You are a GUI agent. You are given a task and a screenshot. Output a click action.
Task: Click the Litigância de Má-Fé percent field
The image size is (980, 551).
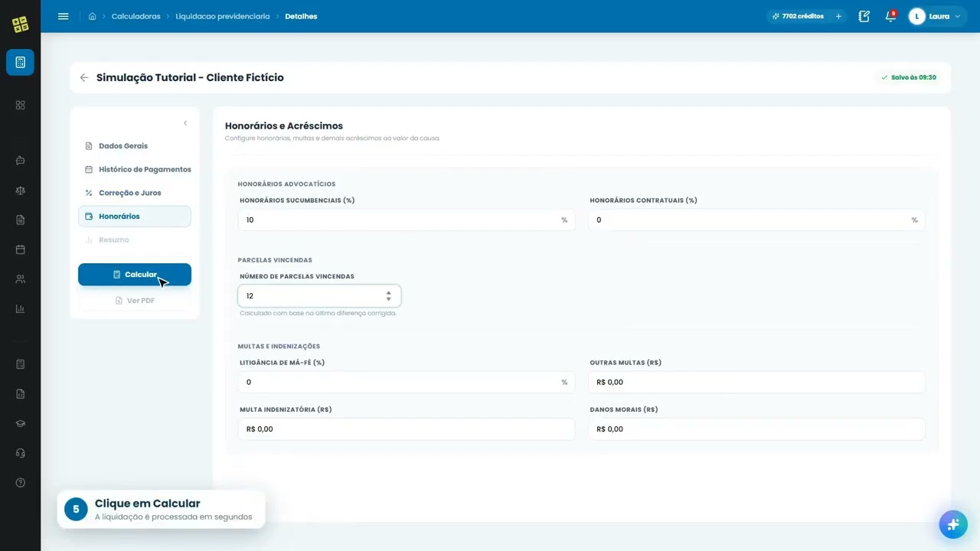[407, 382]
